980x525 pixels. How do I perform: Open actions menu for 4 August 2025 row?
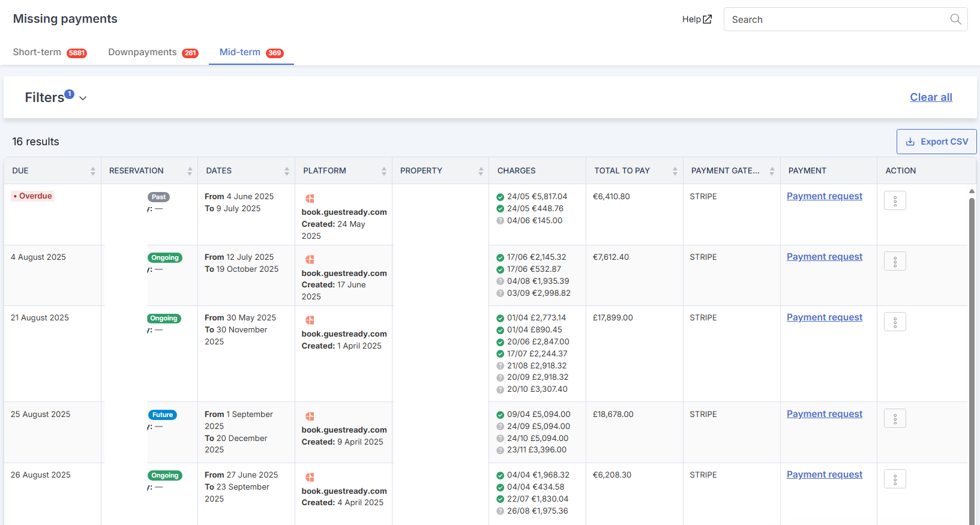894,262
